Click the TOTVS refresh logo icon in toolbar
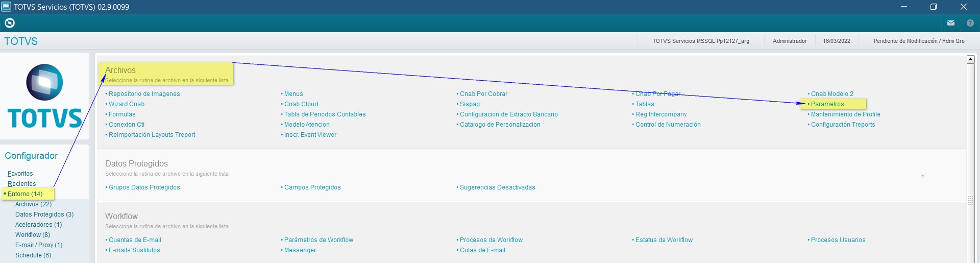Screen dimensions: 980x263 coord(10,23)
